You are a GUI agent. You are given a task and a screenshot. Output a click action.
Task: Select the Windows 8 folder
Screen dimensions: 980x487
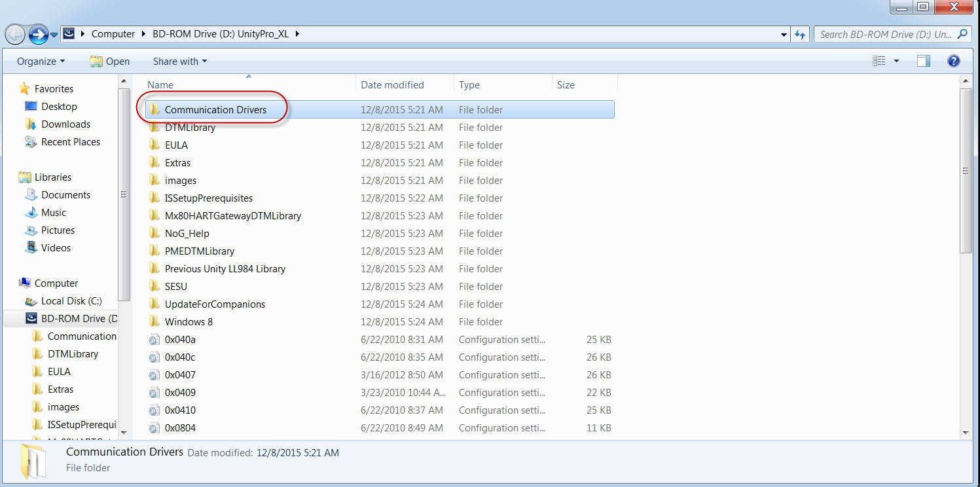click(x=189, y=321)
